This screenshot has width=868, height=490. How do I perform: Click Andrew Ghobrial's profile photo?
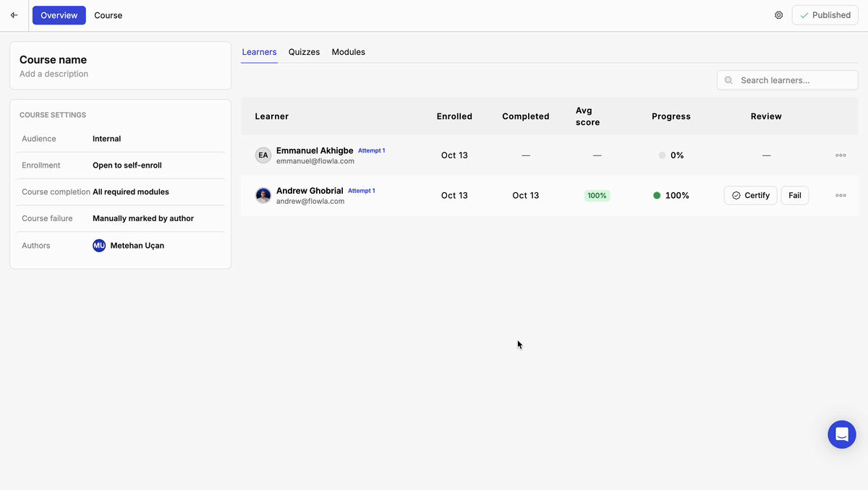[x=263, y=195]
